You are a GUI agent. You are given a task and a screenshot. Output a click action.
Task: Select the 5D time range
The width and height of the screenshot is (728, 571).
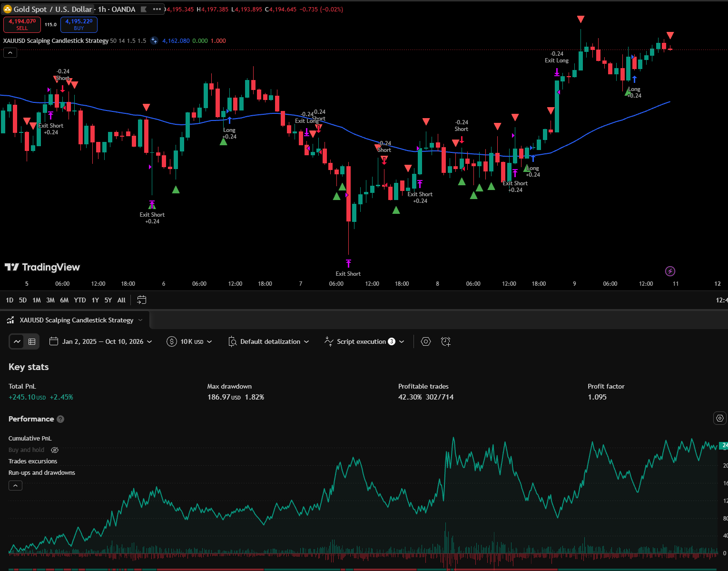(23, 300)
